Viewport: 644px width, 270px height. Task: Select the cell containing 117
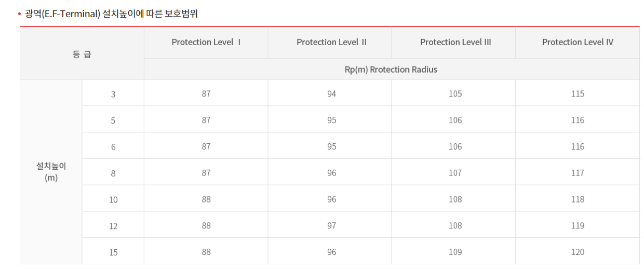[x=578, y=173]
